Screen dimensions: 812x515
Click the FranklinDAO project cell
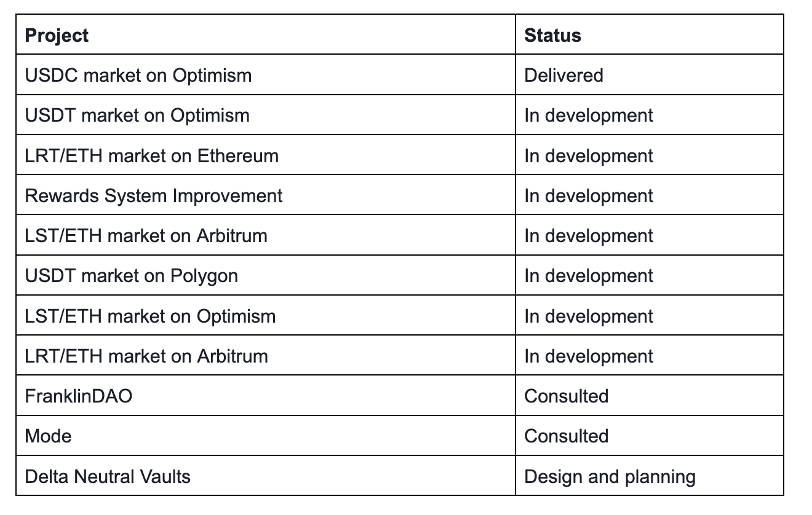(79, 396)
